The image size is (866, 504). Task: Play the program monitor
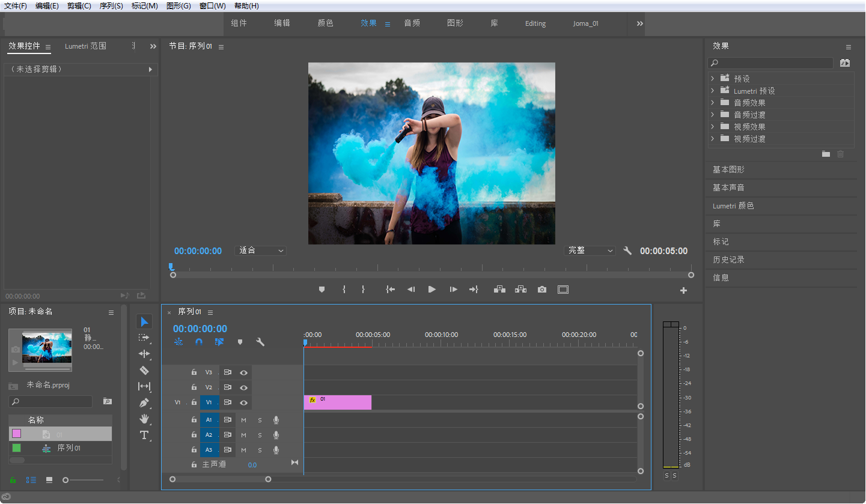[431, 290]
